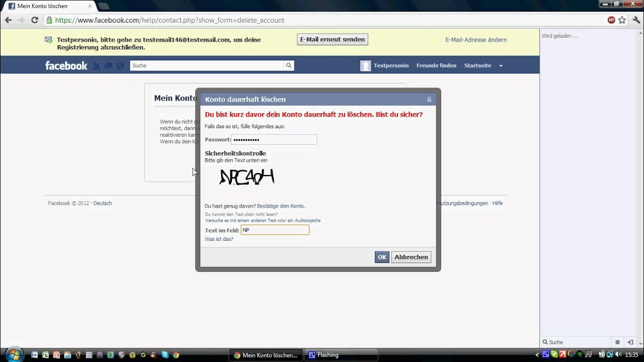Switch to Mein Konto löschen browser tab

(x=49, y=6)
